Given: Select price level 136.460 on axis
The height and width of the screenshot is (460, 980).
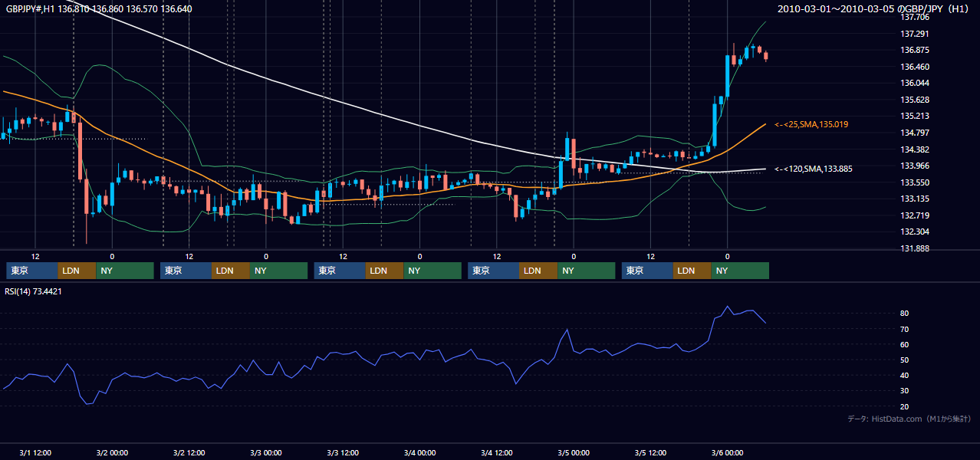Looking at the screenshot, I should pos(915,67).
